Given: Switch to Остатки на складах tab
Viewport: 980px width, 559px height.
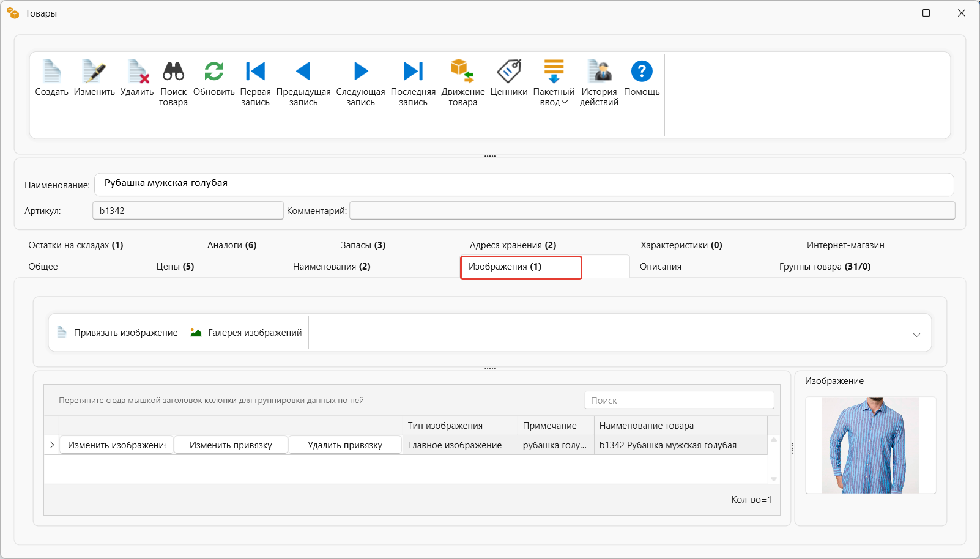Looking at the screenshot, I should 76,245.
